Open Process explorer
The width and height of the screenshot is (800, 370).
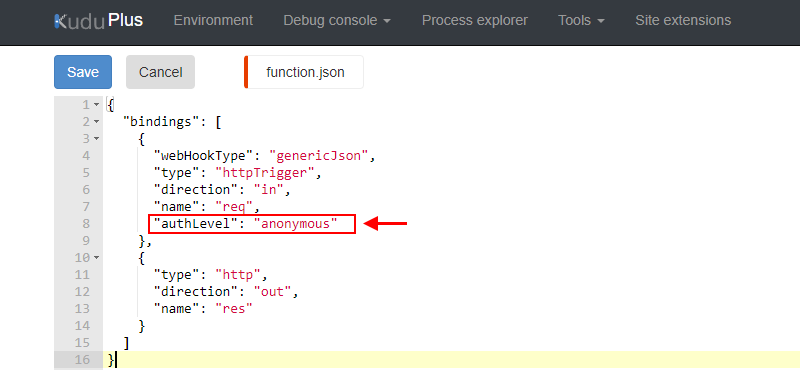pyautogui.click(x=475, y=20)
